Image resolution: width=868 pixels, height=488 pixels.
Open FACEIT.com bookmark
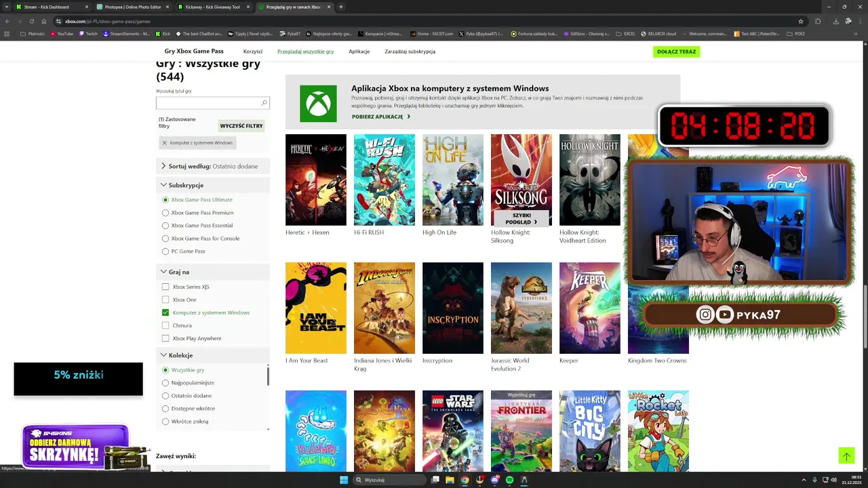[x=431, y=33]
